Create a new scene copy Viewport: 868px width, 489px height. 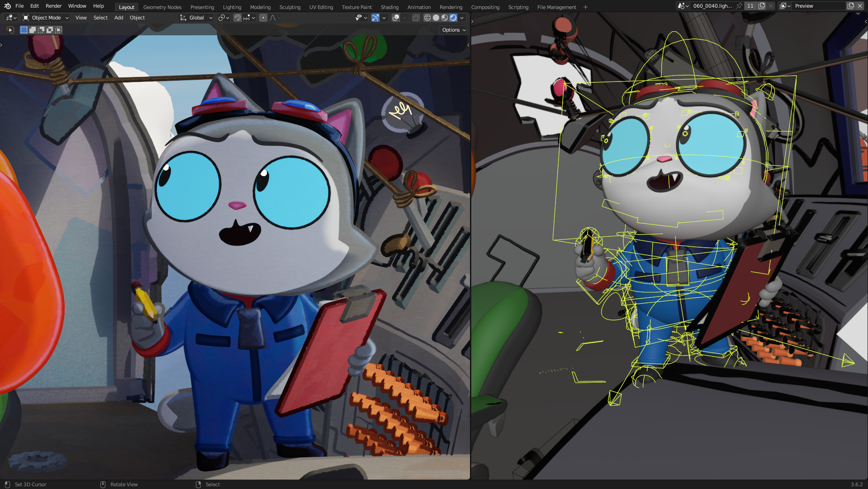762,6
